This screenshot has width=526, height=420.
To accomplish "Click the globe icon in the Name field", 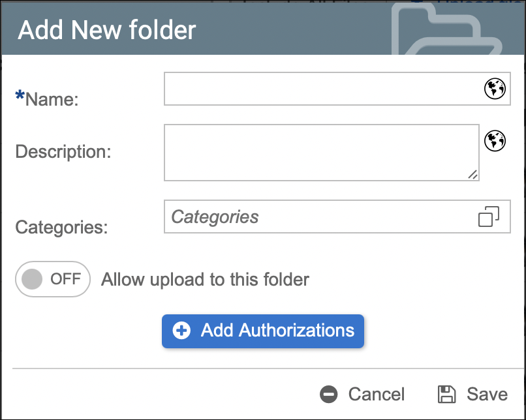I will pyautogui.click(x=495, y=89).
